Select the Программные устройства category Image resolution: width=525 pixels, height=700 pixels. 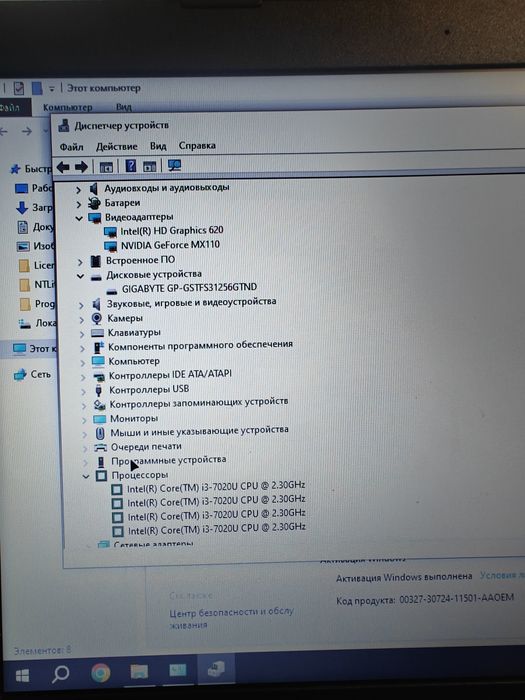(x=168, y=460)
